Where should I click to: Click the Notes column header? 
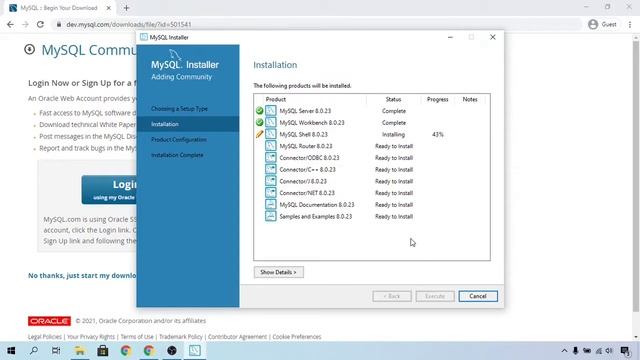tap(470, 99)
